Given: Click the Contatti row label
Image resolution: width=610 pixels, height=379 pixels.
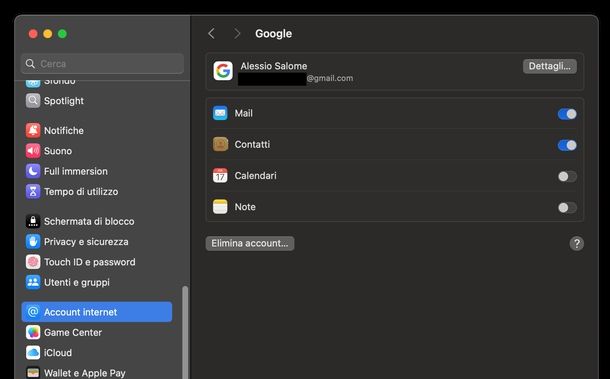Looking at the screenshot, I should (252, 144).
